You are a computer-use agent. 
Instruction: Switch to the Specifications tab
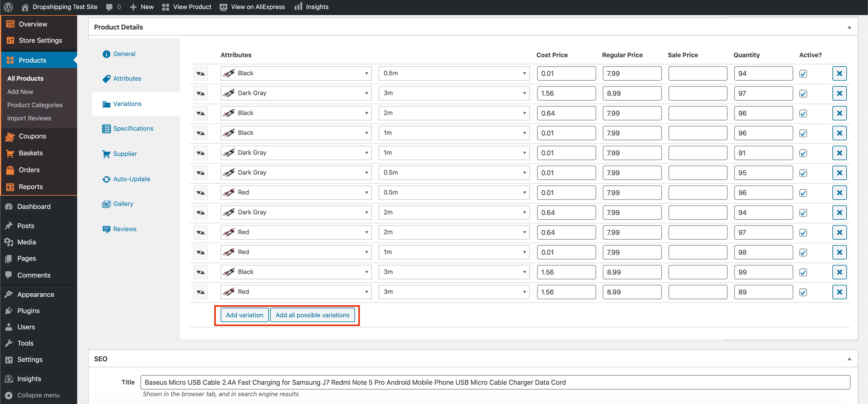(x=133, y=128)
